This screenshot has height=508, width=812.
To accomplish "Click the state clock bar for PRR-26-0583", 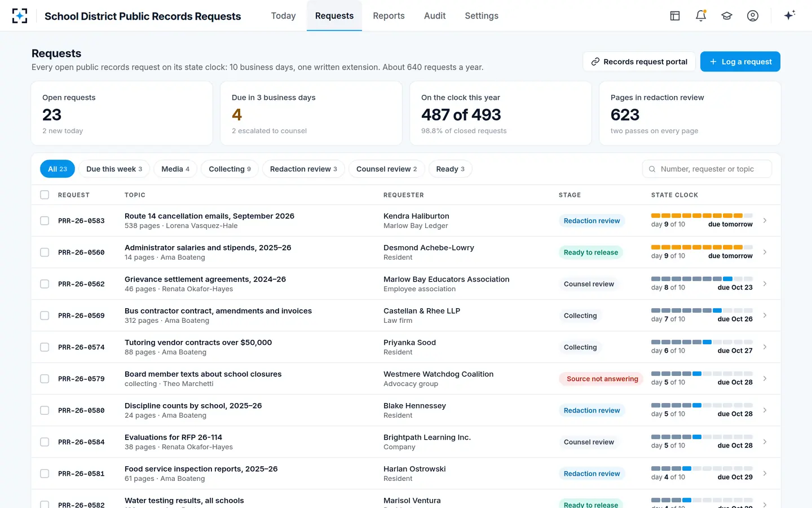I will [702, 216].
